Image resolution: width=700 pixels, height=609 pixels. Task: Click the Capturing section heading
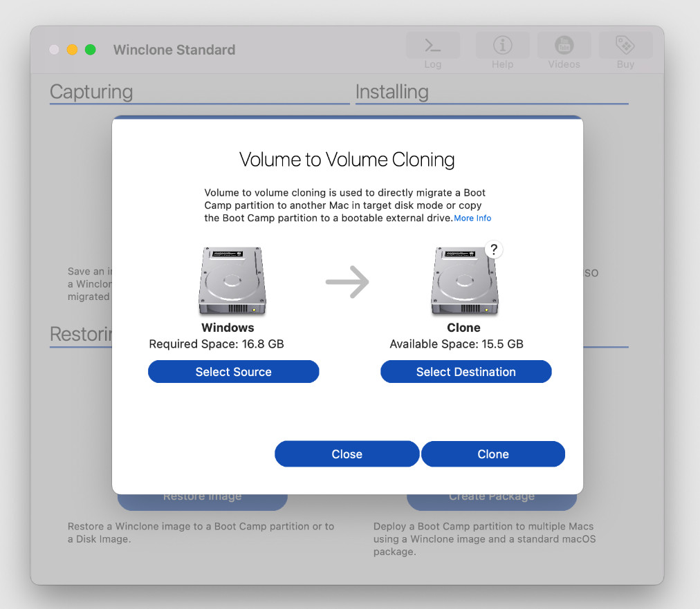click(91, 92)
